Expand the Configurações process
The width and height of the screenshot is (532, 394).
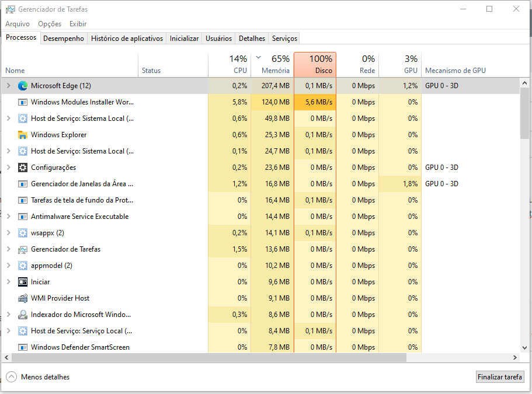9,168
